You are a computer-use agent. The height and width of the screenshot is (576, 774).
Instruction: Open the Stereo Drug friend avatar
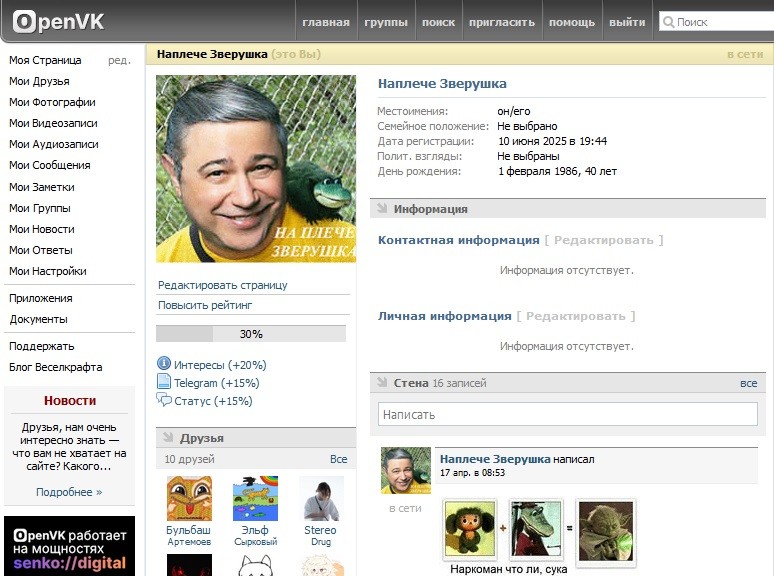point(321,498)
